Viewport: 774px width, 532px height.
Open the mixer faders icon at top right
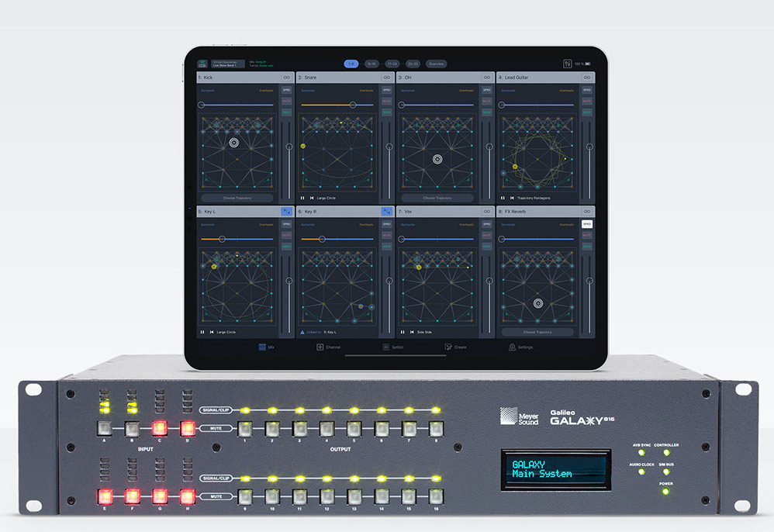[x=566, y=64]
